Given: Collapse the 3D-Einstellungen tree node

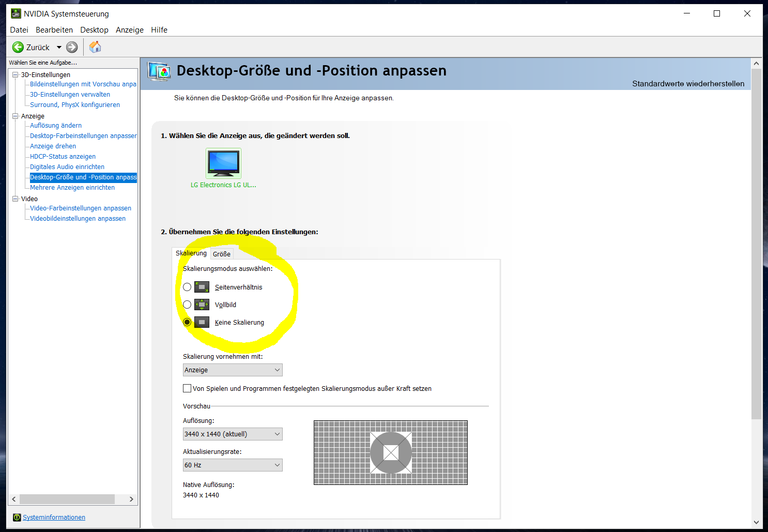Looking at the screenshot, I should click(16, 75).
